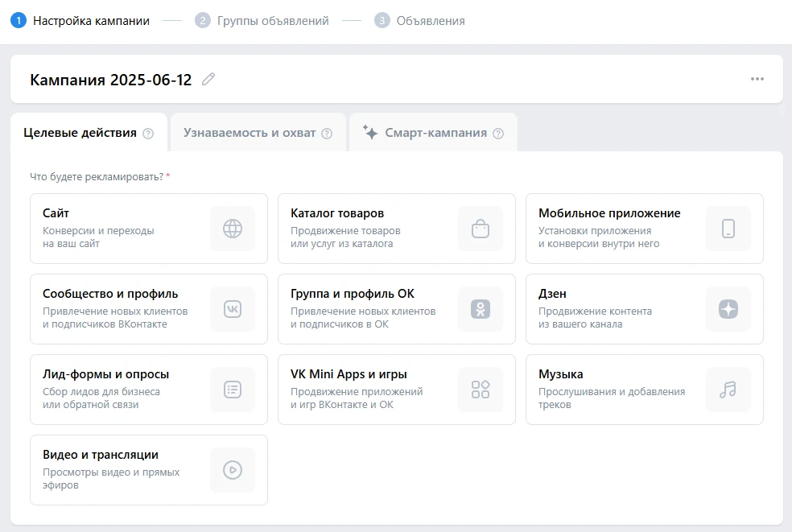
Task: Show help tooltip next to Узнаваемость и охват
Action: click(x=327, y=134)
